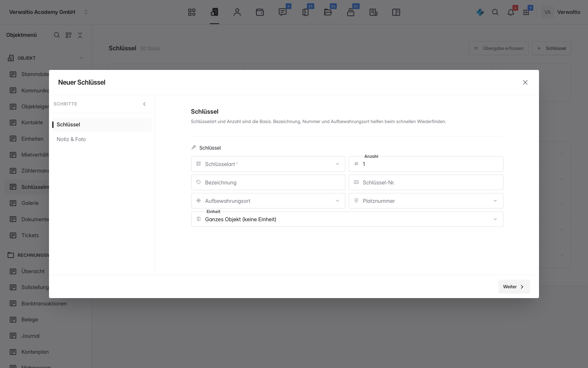Click into the Anzahl number field
Viewport: 588px width, 368px height.
(x=426, y=164)
